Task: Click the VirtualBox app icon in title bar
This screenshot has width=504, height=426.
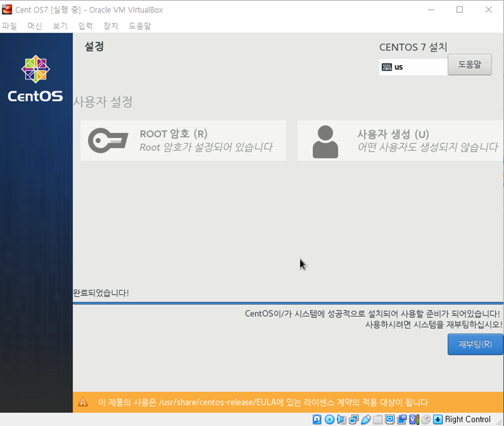Action: coord(7,10)
